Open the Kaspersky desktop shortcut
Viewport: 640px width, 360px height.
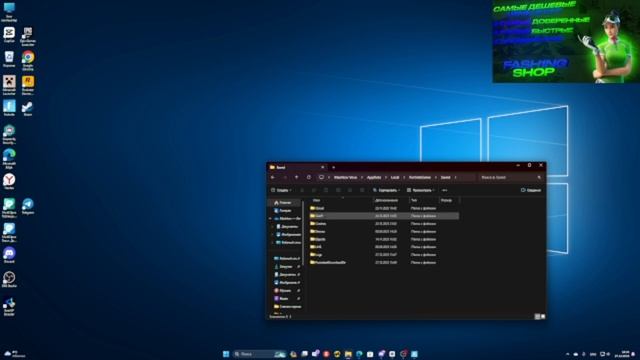[x=9, y=134]
